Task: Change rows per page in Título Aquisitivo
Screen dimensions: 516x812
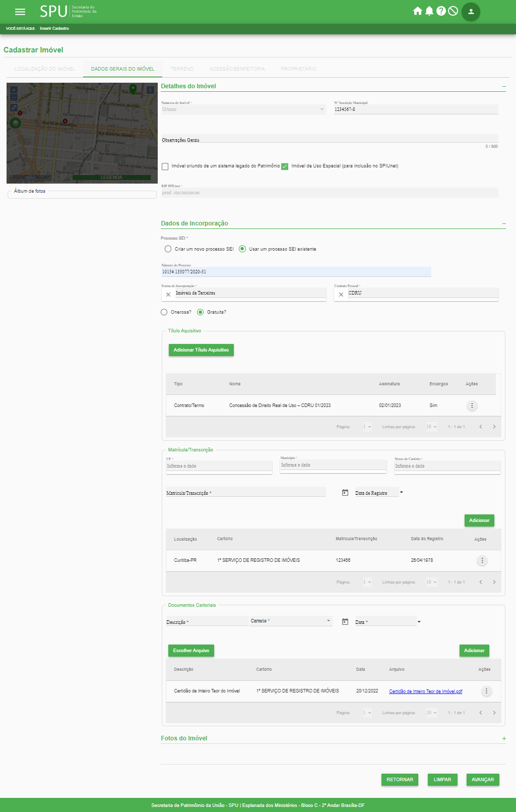Action: coord(431,427)
